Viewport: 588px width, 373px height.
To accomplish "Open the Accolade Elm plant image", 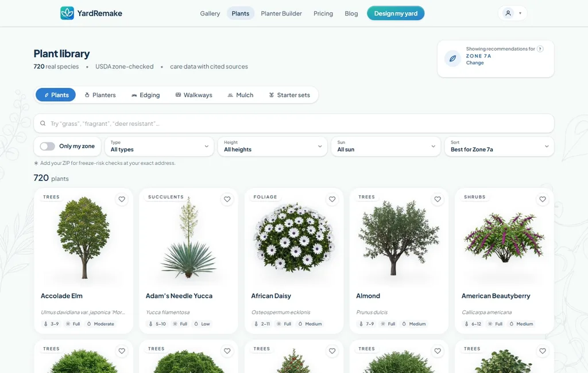I will [84, 237].
